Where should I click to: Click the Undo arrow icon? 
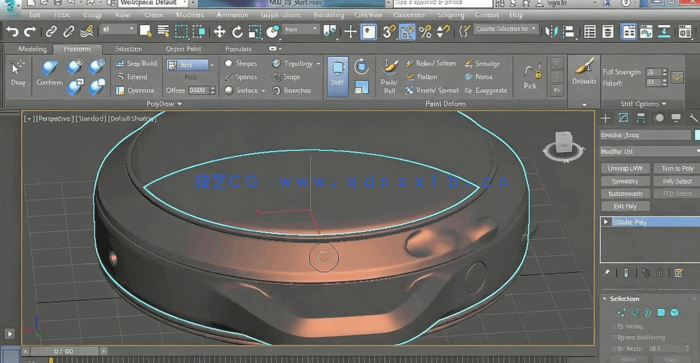click(x=12, y=32)
